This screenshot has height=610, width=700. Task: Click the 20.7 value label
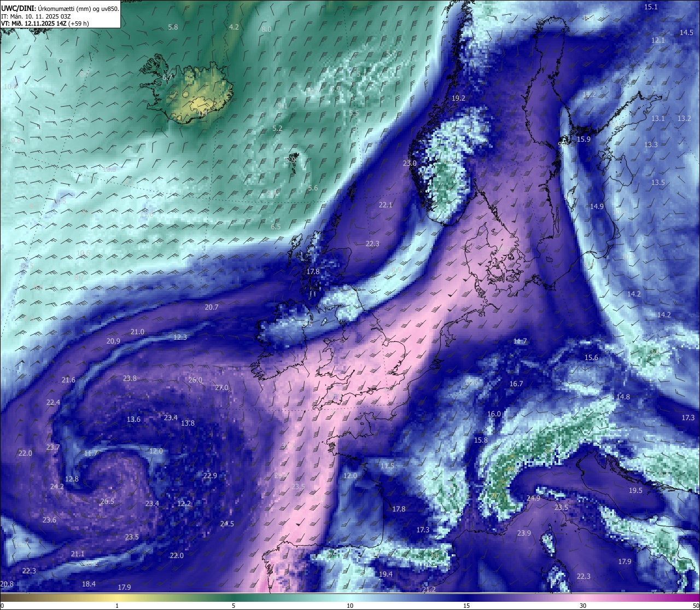tap(212, 307)
